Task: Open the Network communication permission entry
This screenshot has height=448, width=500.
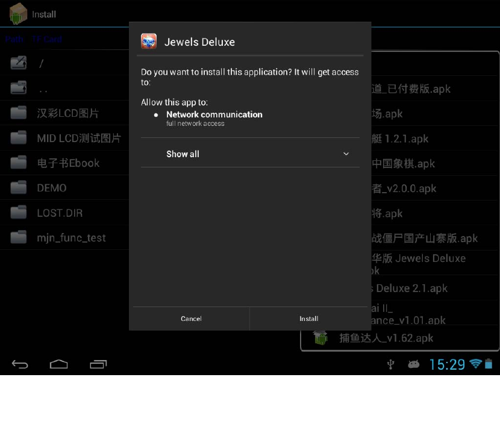Action: tap(214, 118)
